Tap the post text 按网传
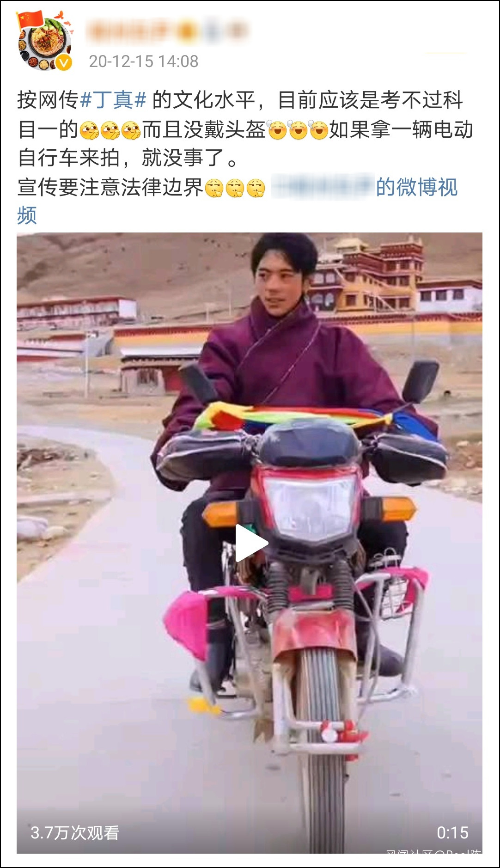 coord(48,100)
